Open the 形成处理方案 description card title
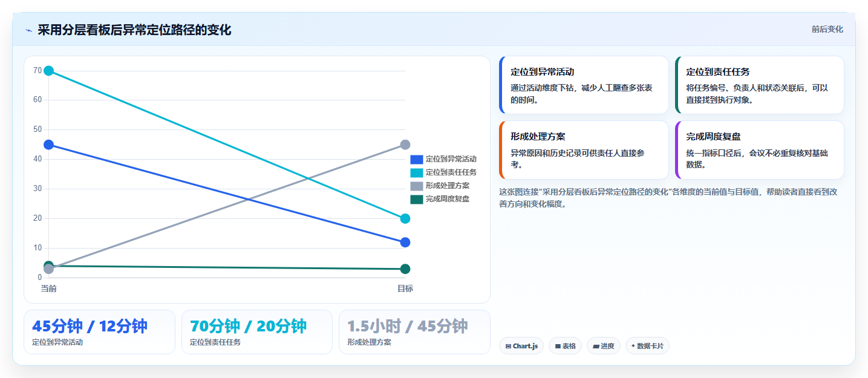 (538, 136)
